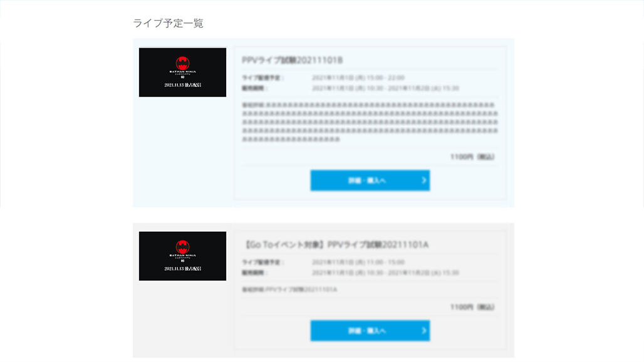
Task: Click the sales period dates in the second card
Action: click(x=385, y=273)
